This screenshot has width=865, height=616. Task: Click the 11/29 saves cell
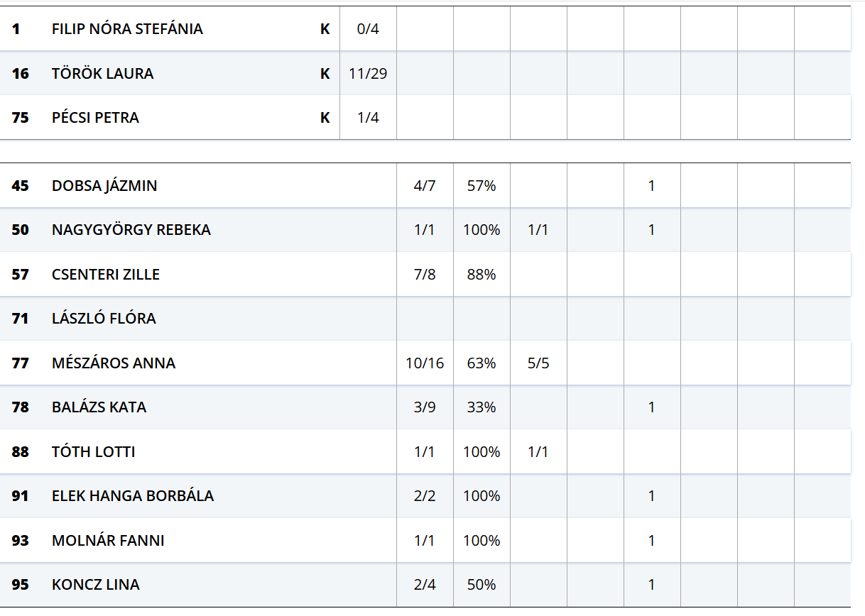click(x=368, y=74)
